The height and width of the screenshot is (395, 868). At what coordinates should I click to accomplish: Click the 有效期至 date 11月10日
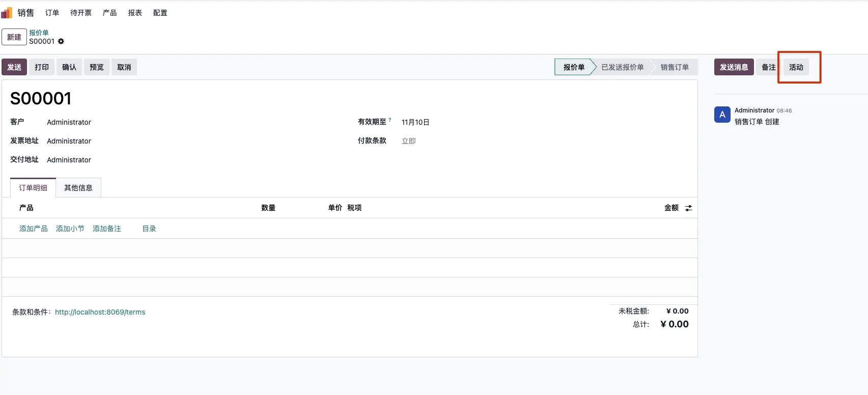(x=415, y=122)
